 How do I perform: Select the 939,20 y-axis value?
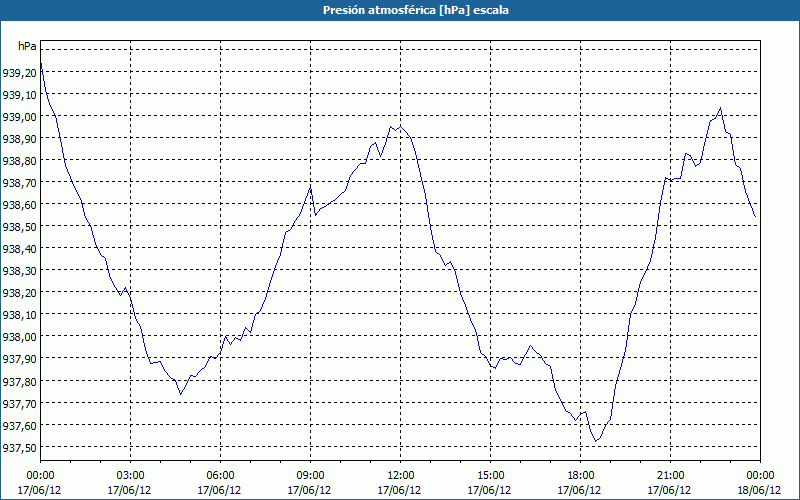point(19,73)
